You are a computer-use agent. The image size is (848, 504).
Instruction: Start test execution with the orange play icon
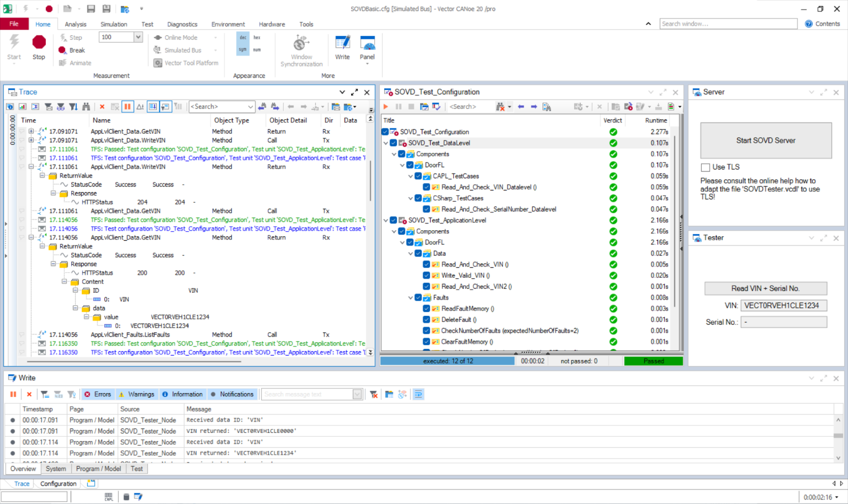386,106
